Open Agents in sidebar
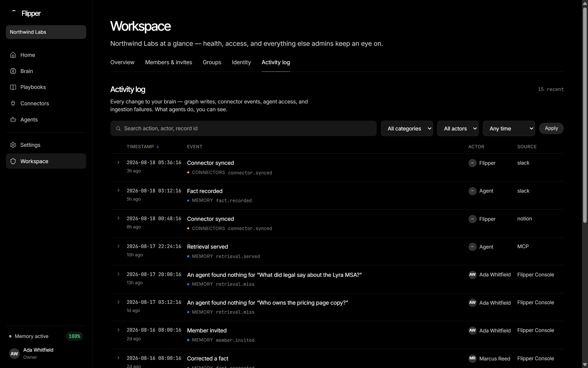588x368 pixels. click(46, 120)
